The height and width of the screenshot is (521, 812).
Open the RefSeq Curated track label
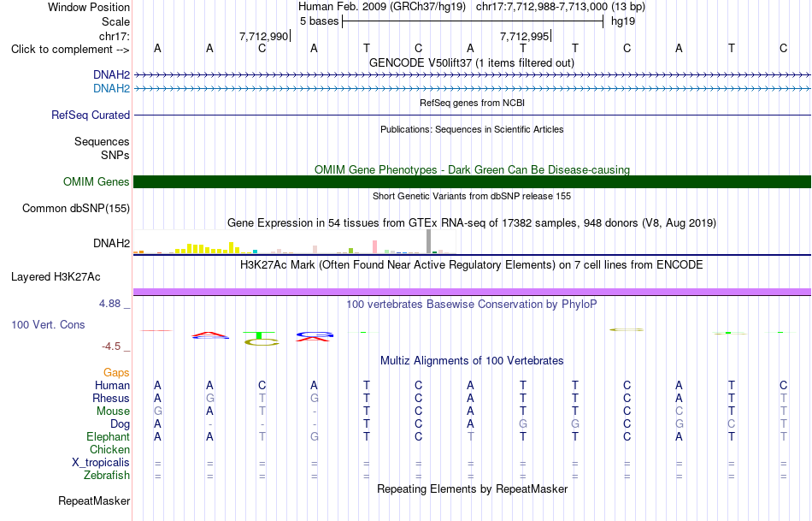(91, 115)
